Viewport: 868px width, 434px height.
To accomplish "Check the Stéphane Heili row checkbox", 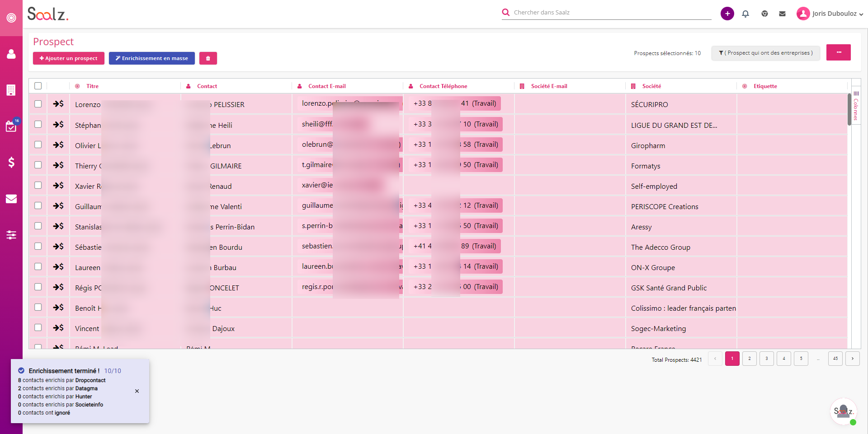I will pos(38,124).
